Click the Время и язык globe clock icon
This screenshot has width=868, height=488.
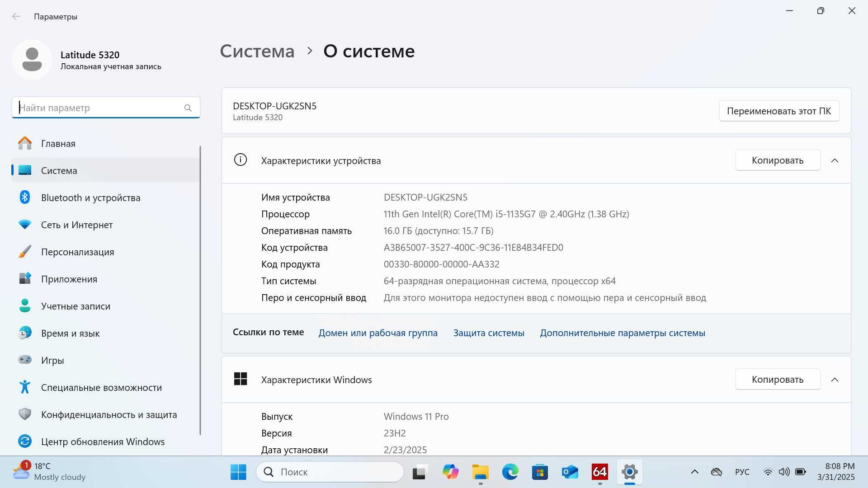(x=25, y=333)
